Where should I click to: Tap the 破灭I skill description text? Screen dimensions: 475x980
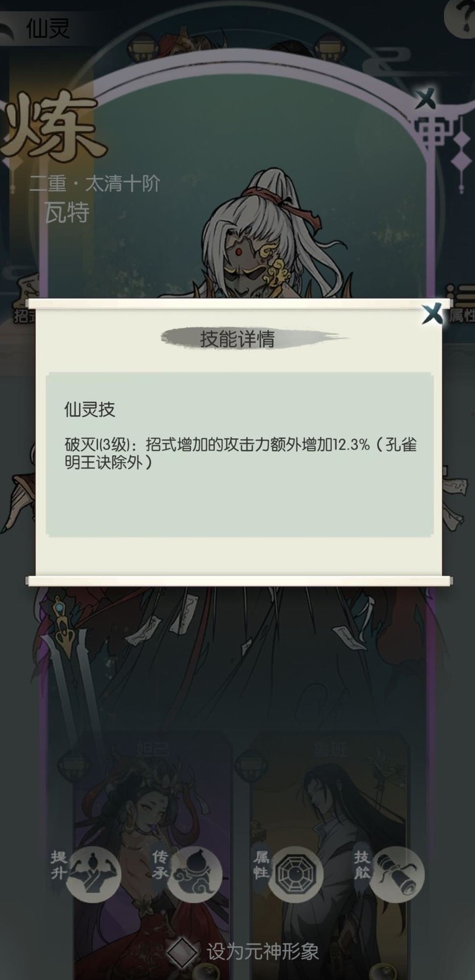tap(240, 453)
